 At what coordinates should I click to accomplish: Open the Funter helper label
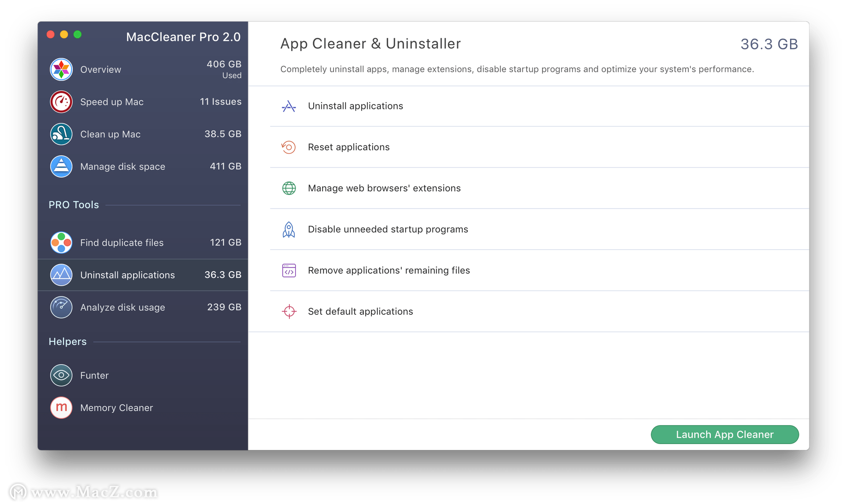click(94, 375)
